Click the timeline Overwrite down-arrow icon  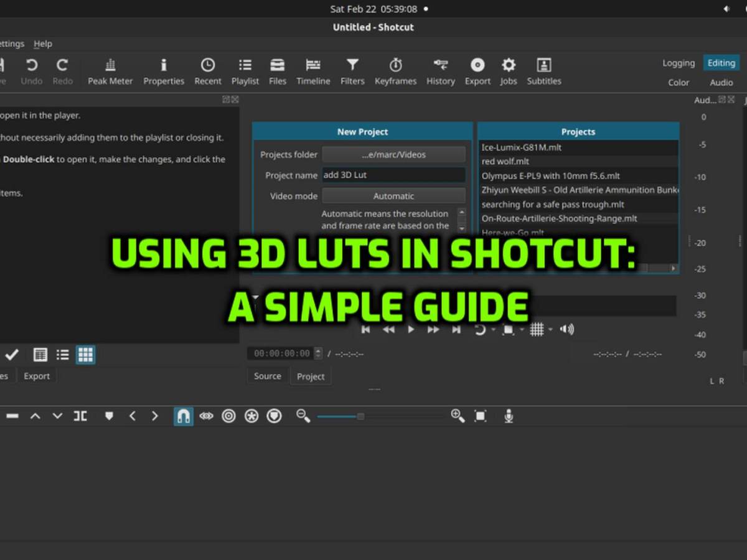pos(57,416)
